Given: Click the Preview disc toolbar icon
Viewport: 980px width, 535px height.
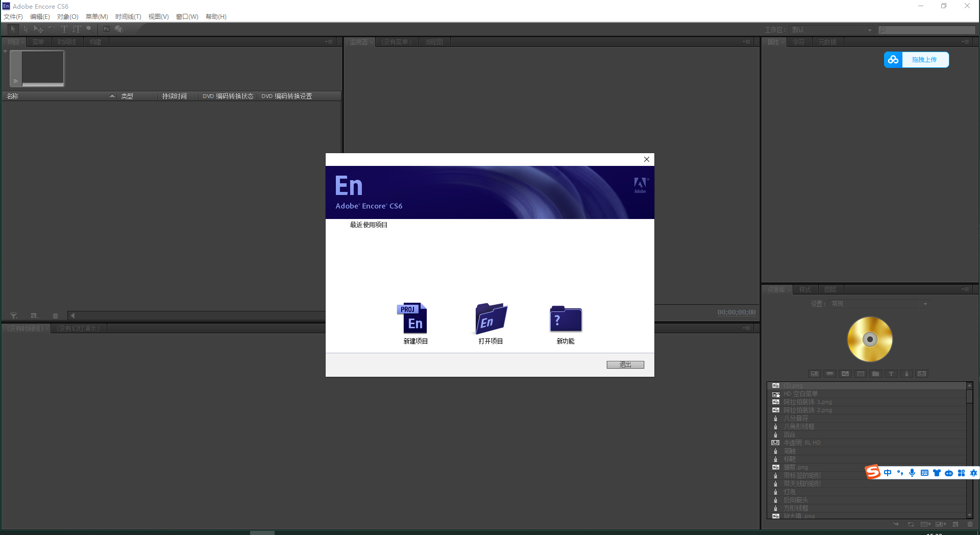Looking at the screenshot, I should 119,29.
